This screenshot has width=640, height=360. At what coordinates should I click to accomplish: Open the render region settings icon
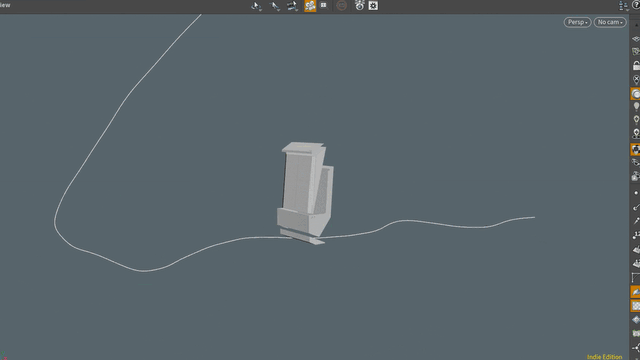pos(324,5)
